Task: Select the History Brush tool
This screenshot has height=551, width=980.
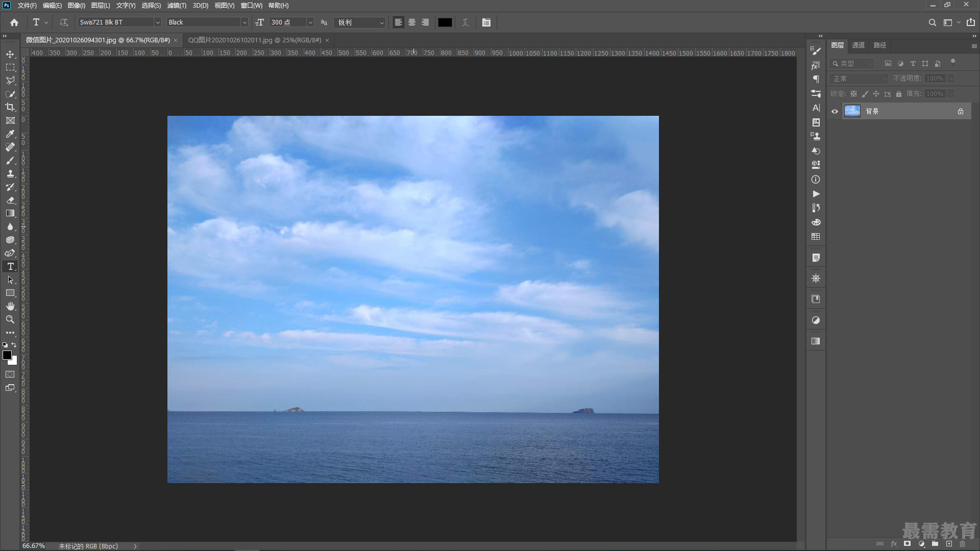Action: coord(10,187)
